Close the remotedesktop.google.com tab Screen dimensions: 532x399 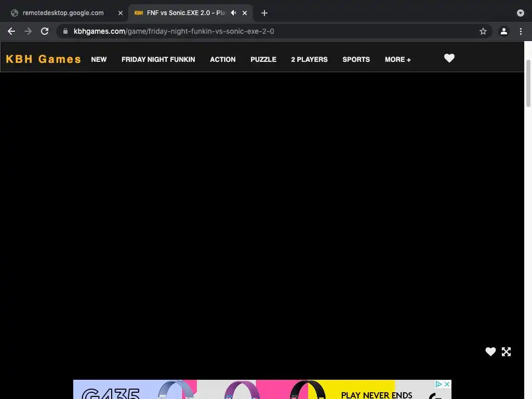[121, 13]
